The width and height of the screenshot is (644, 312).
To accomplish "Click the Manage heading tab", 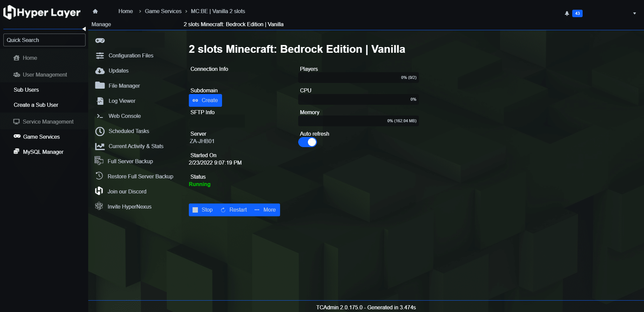I will point(101,25).
